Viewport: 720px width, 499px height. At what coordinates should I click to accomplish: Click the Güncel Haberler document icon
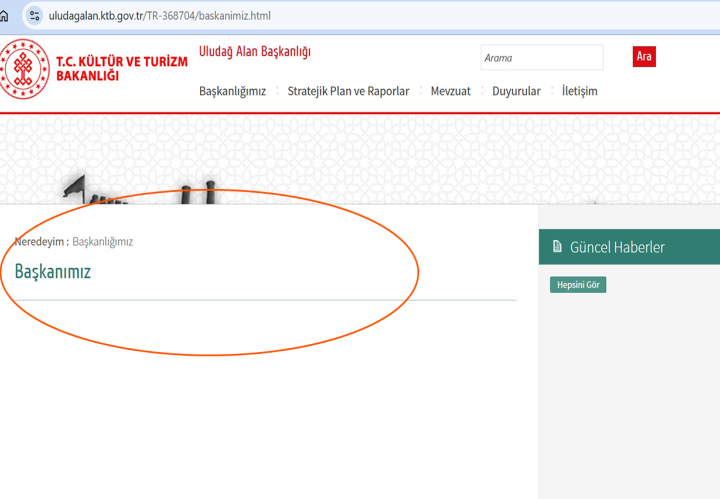(x=557, y=247)
